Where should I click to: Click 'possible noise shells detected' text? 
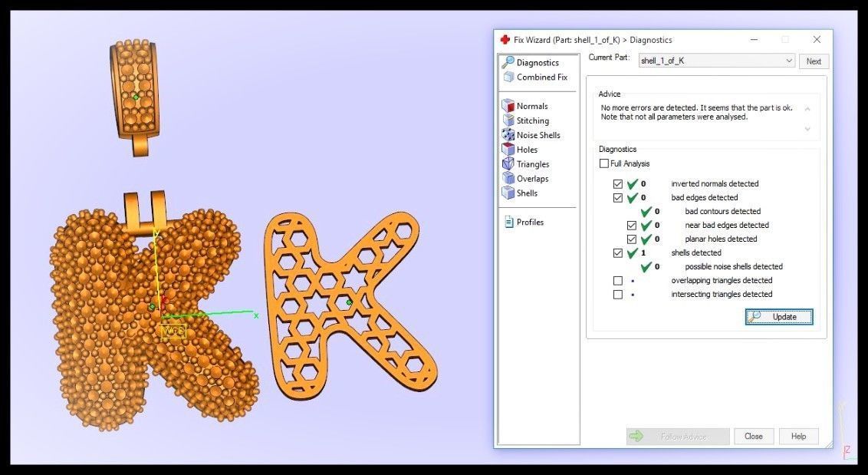[734, 266]
